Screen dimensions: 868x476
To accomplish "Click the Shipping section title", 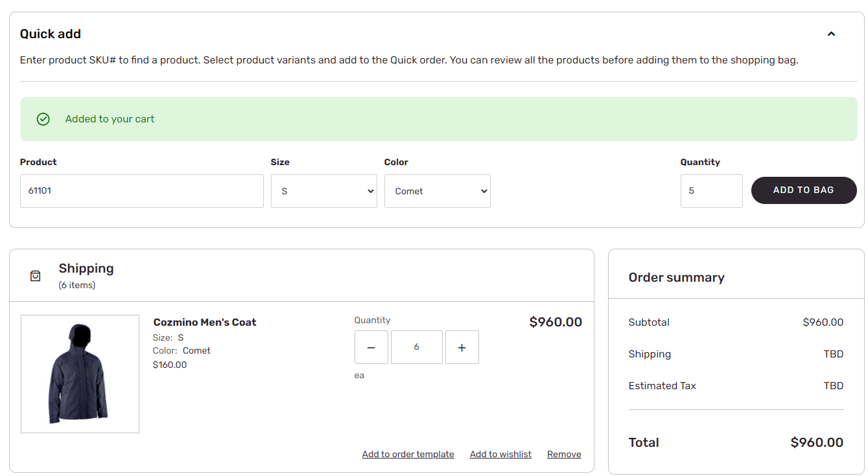I will (86, 268).
